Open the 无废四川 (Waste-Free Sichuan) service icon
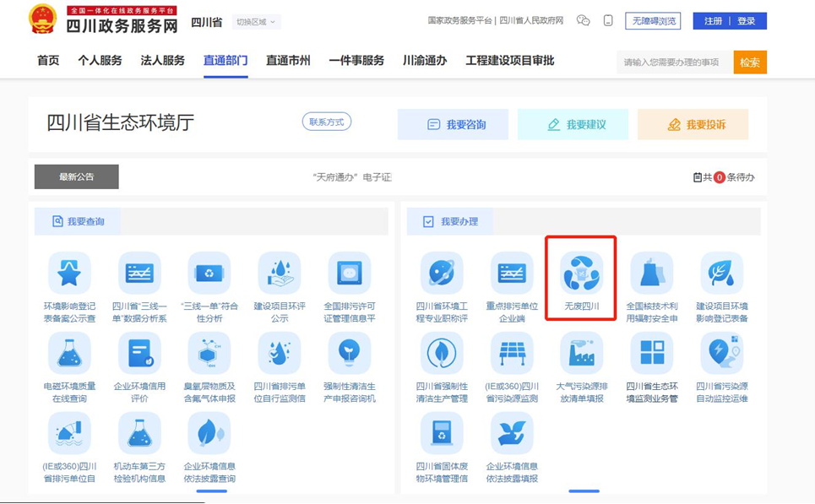 [x=584, y=272]
